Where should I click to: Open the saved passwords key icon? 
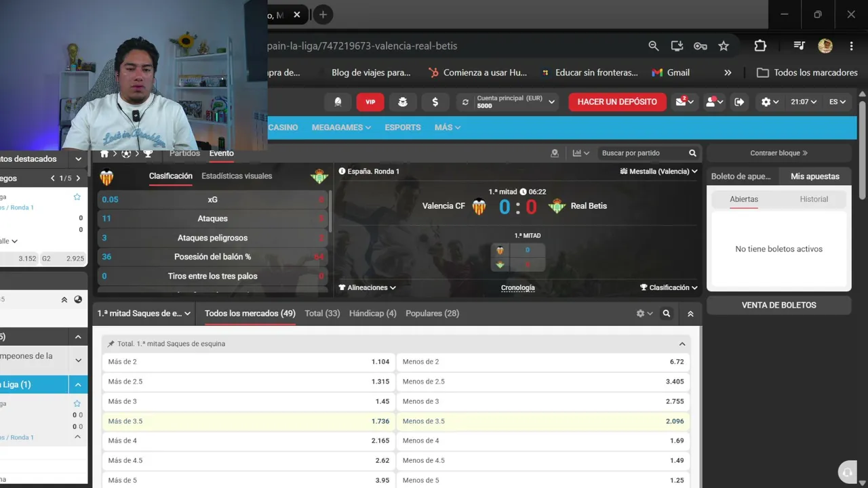(x=701, y=46)
